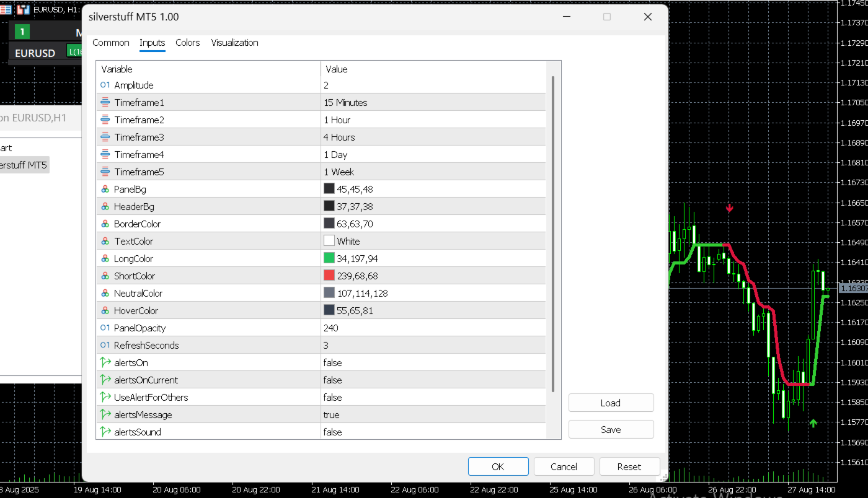
Task: Click the TextColor color type icon
Action: 105,241
